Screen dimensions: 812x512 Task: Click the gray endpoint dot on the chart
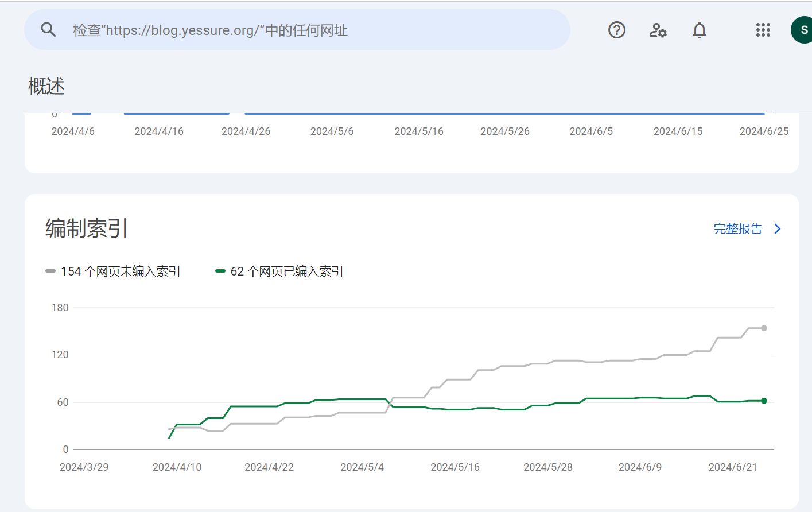[x=764, y=328]
